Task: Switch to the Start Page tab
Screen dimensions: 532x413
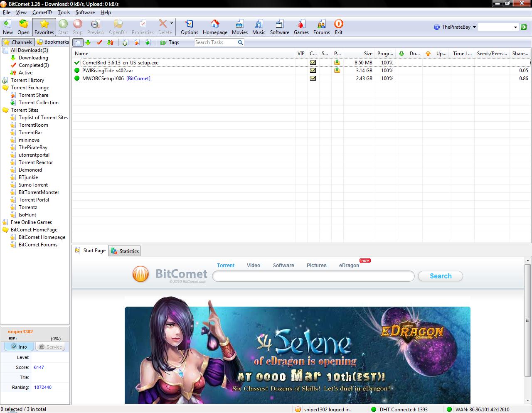Action: (90, 251)
